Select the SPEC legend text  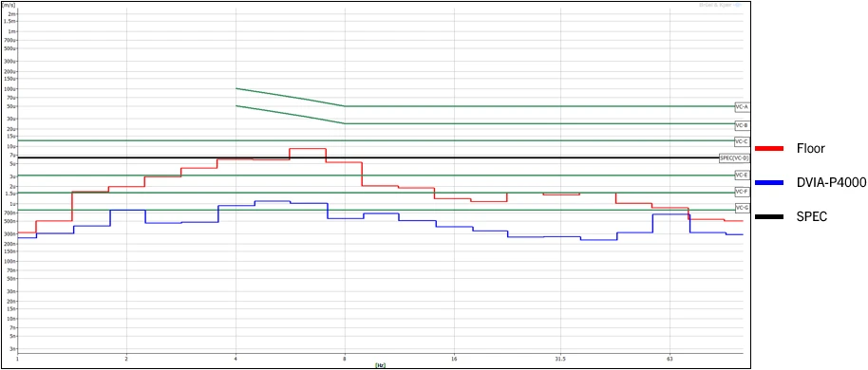812,217
